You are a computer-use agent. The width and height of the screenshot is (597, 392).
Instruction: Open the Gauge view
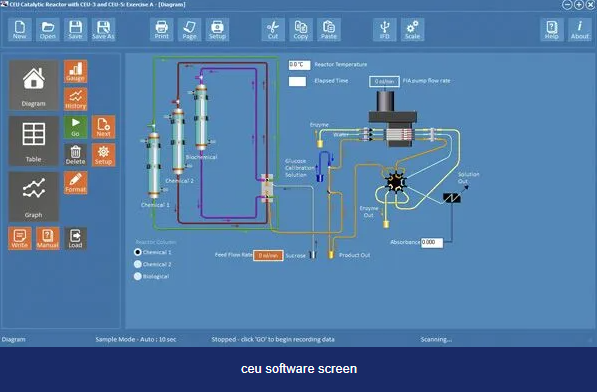tap(75, 71)
